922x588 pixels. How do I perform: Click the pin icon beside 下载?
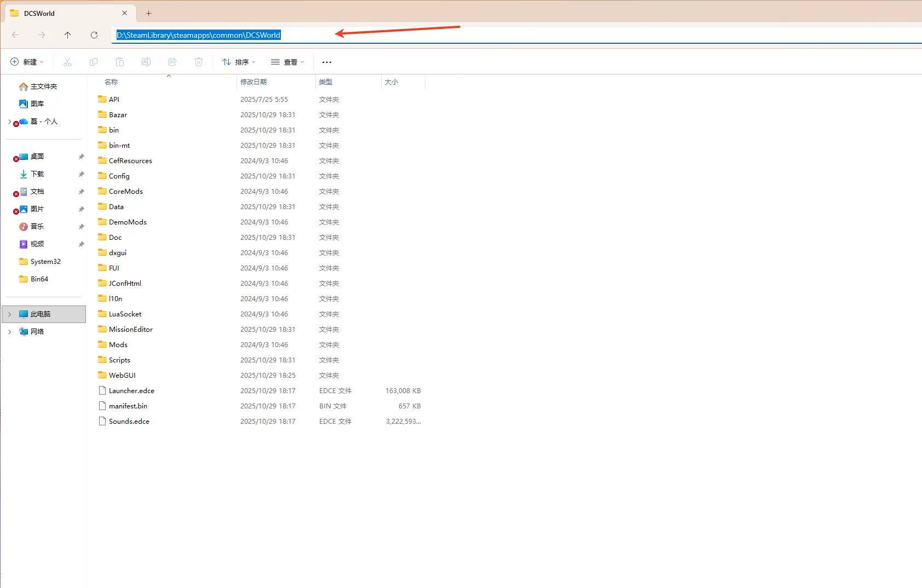81,174
